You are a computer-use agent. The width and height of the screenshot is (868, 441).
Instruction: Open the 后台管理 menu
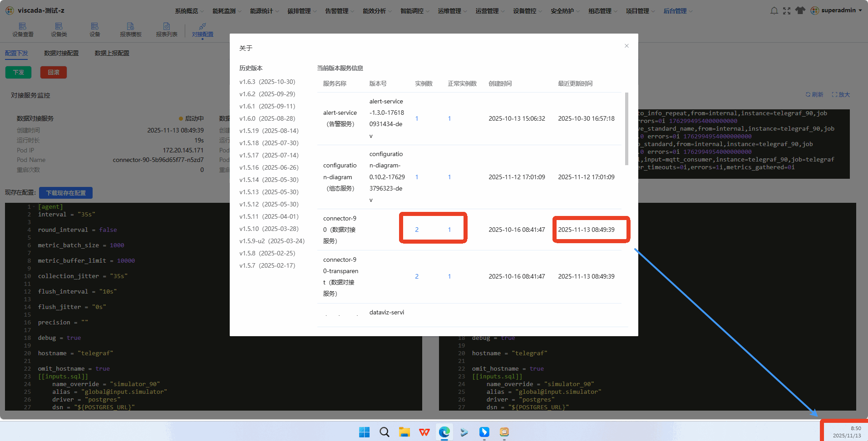pos(678,11)
